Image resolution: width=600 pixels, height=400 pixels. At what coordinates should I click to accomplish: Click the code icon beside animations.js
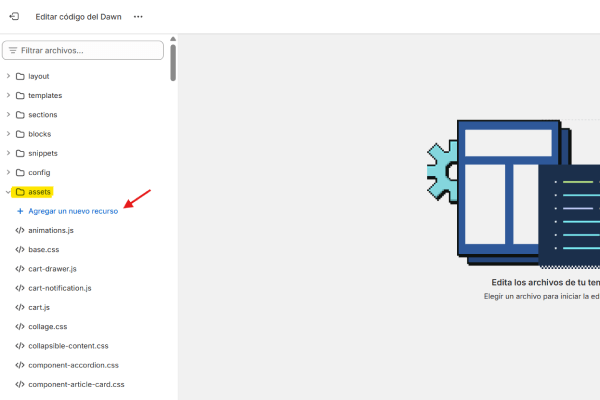[19, 230]
